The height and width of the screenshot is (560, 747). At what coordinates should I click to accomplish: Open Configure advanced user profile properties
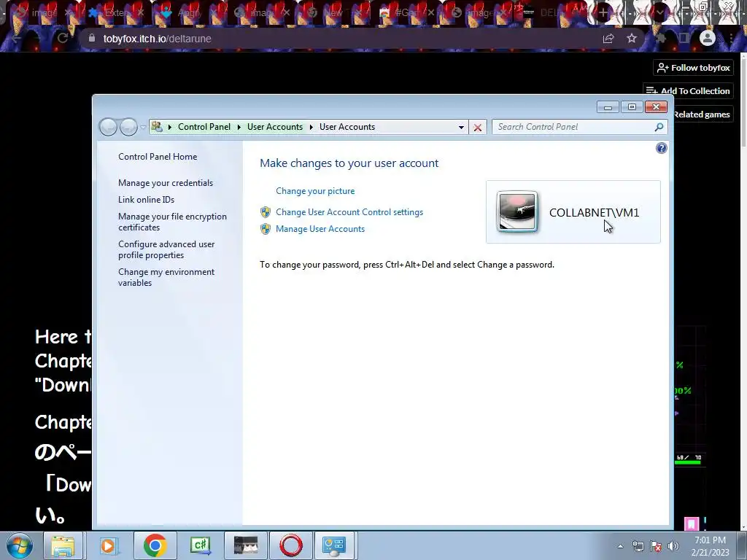pyautogui.click(x=166, y=249)
